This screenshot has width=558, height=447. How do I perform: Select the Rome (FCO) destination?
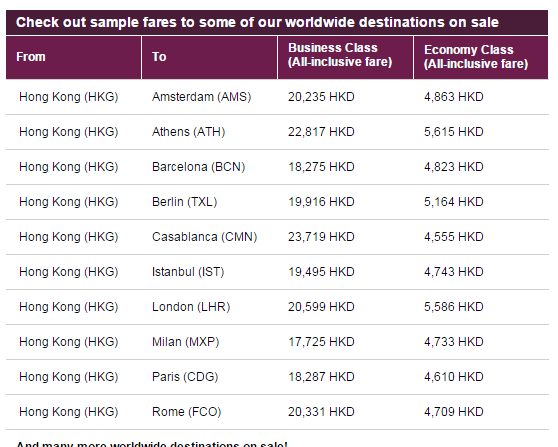186,412
